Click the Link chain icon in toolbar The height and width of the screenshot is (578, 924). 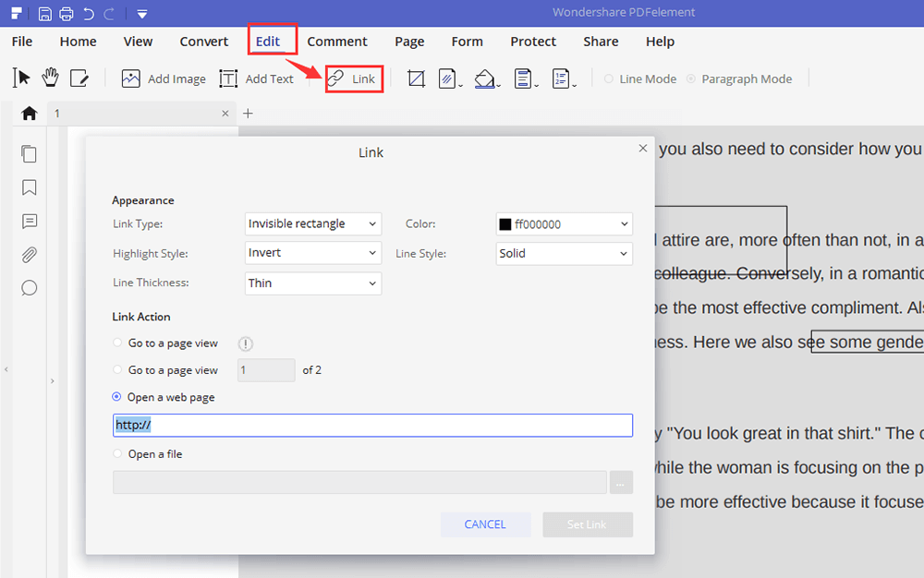[x=335, y=78]
